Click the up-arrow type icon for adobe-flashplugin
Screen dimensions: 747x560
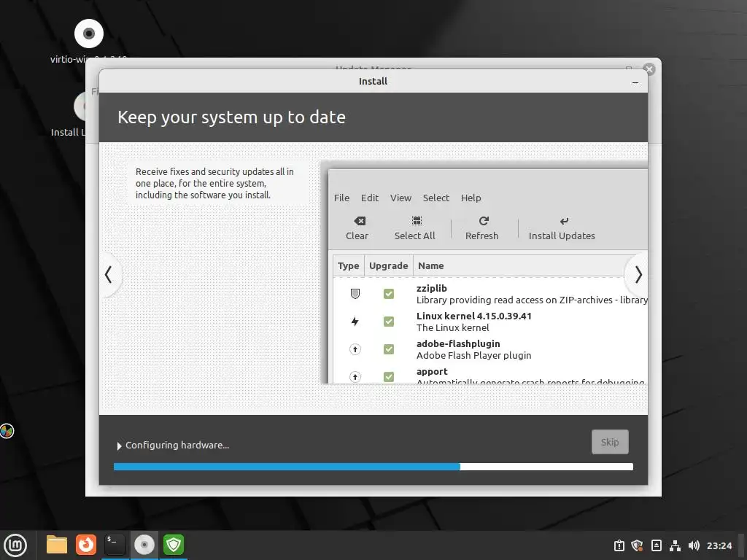(355, 349)
